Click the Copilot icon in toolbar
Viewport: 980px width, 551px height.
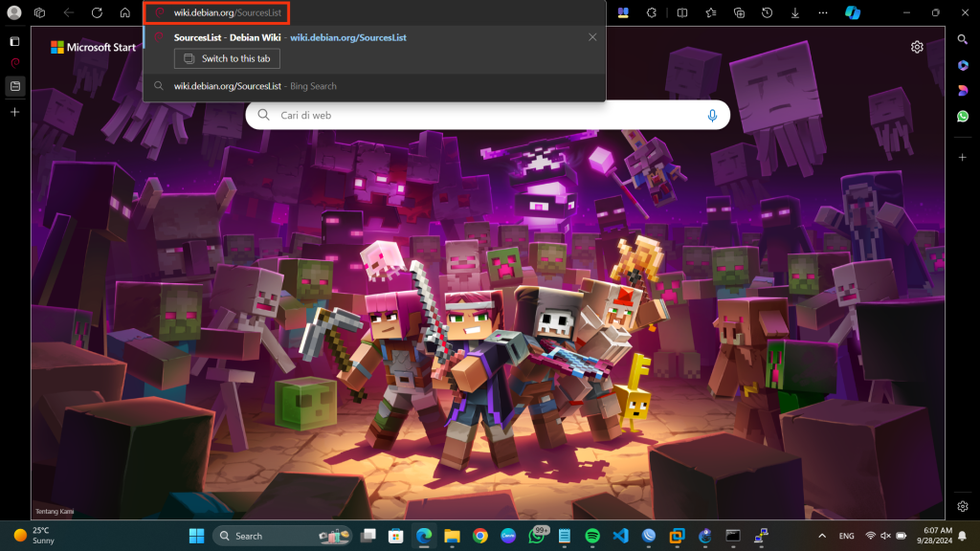(852, 13)
